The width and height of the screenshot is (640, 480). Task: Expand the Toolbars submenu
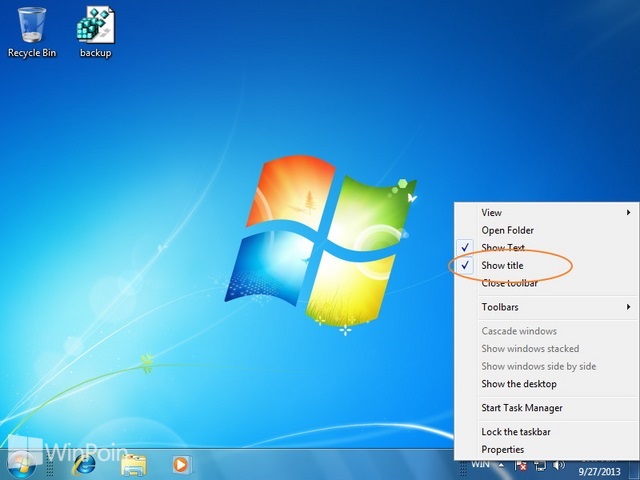point(547,307)
